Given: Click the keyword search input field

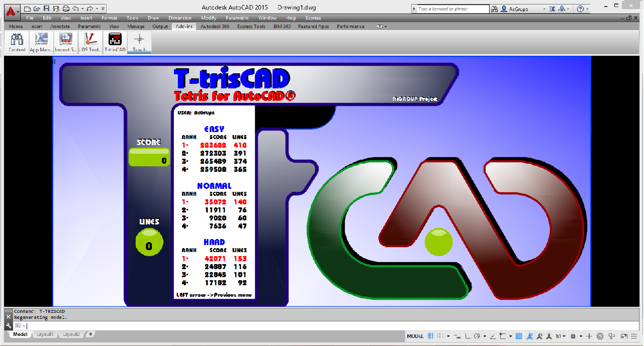Looking at the screenshot, I should pyautogui.click(x=452, y=9).
